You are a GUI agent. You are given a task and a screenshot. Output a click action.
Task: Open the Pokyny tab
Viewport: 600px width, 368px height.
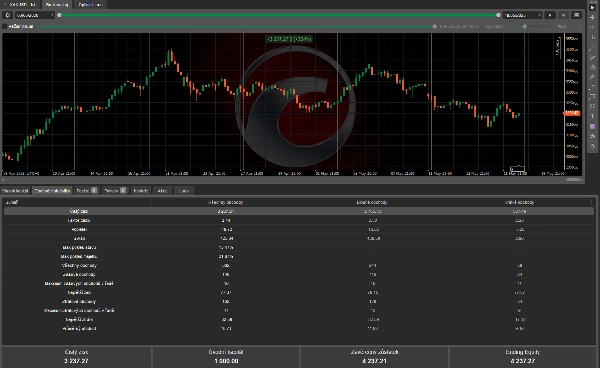tap(115, 191)
